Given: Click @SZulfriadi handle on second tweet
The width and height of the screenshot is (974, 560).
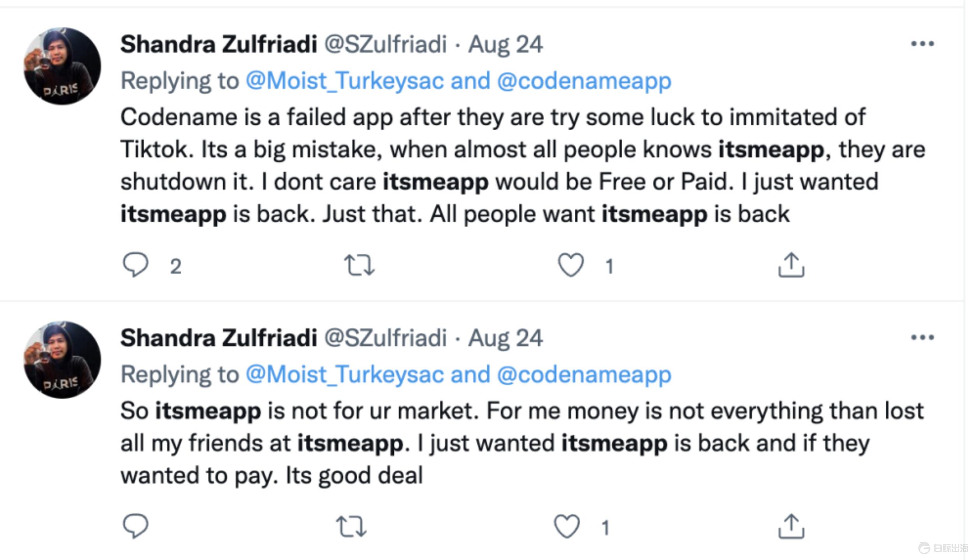Looking at the screenshot, I should (x=385, y=338).
